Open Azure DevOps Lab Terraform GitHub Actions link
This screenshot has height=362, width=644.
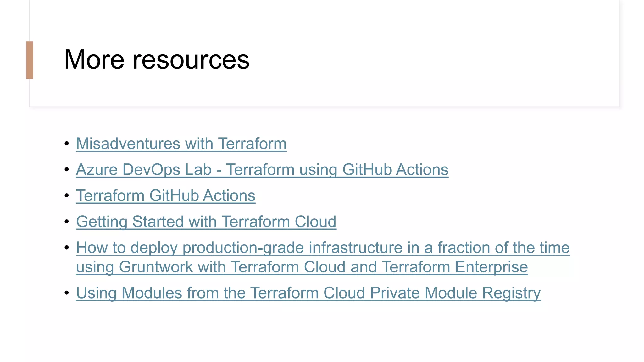(262, 170)
